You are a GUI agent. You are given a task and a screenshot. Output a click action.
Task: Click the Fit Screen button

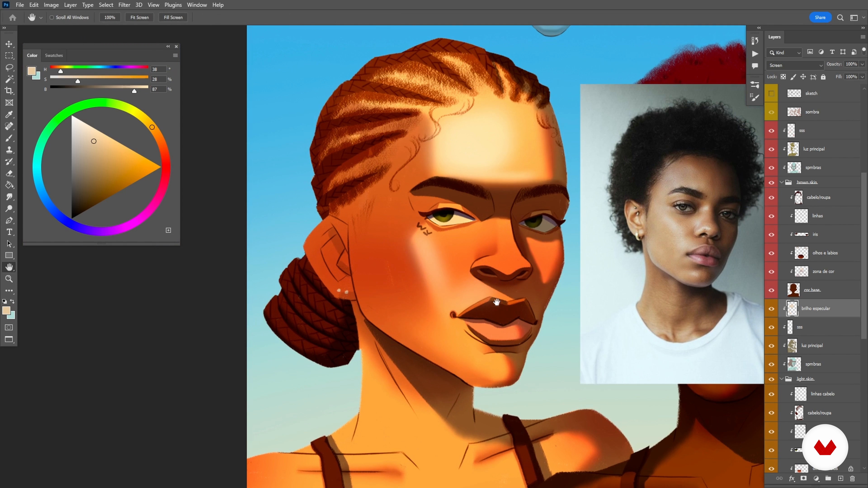tap(139, 18)
